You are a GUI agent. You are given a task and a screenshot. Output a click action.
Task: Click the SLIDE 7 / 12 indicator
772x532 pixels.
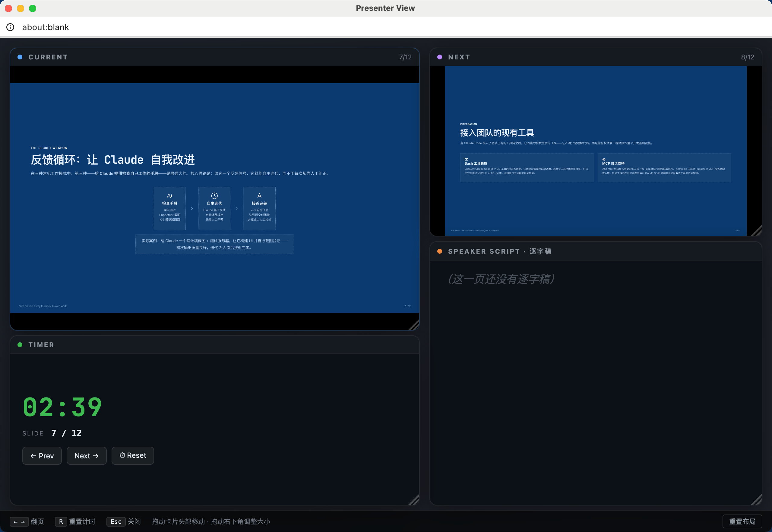(x=52, y=433)
